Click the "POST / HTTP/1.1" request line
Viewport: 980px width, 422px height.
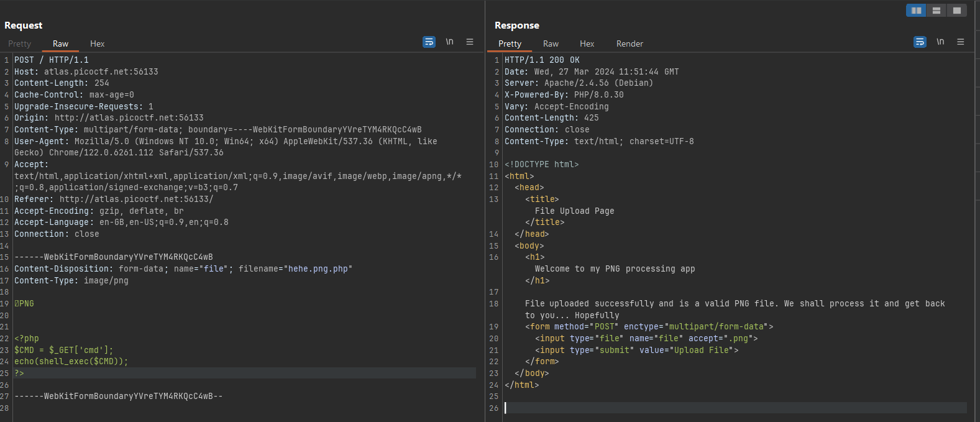click(x=52, y=60)
